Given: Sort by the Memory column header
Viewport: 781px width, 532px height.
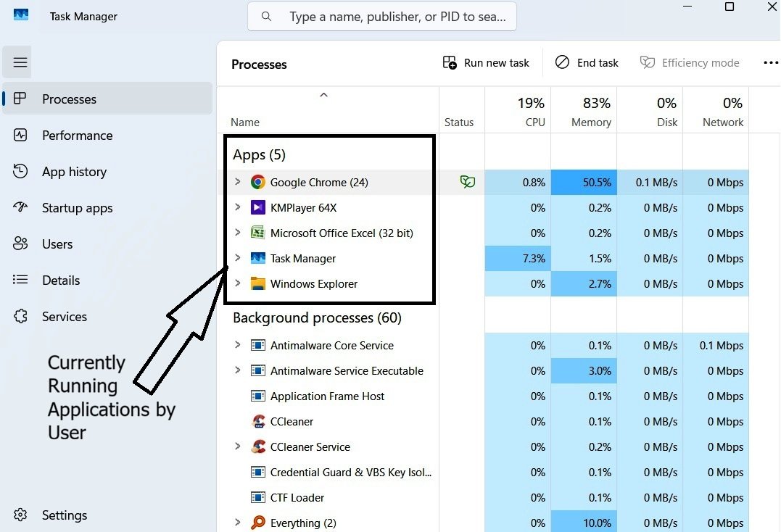Looking at the screenshot, I should pos(584,110).
